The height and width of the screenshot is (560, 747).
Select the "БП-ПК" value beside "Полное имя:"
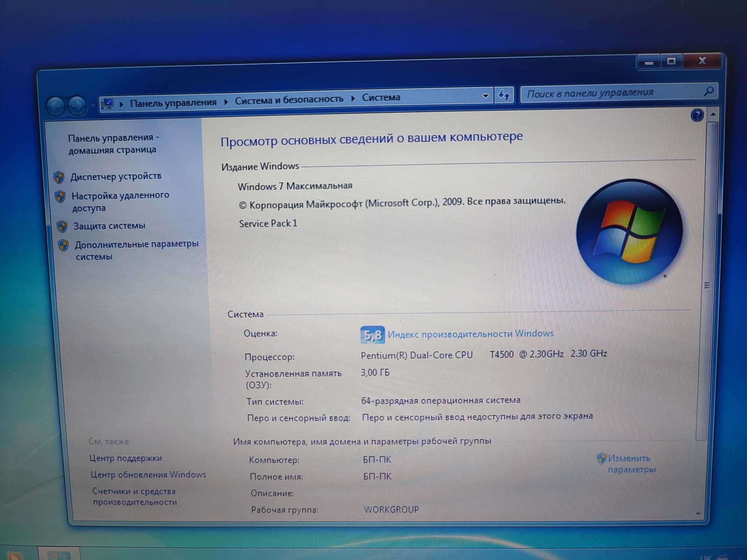(377, 476)
